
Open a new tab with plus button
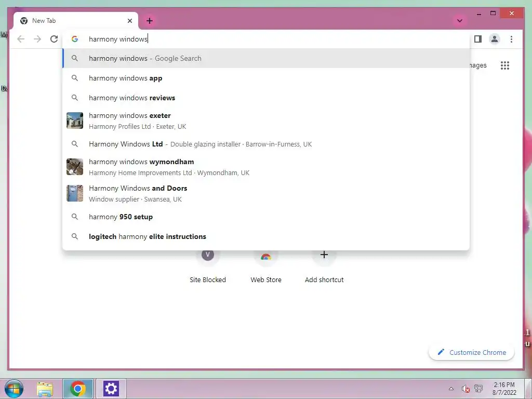pos(150,21)
